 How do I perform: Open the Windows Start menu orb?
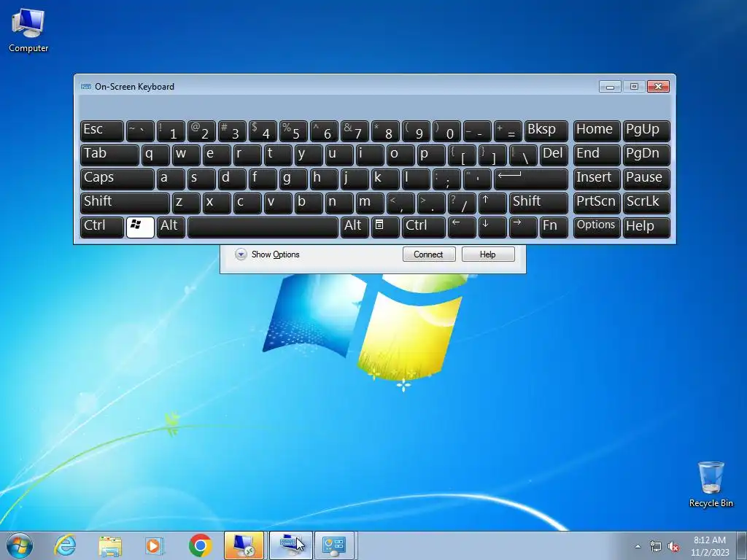pyautogui.click(x=20, y=545)
